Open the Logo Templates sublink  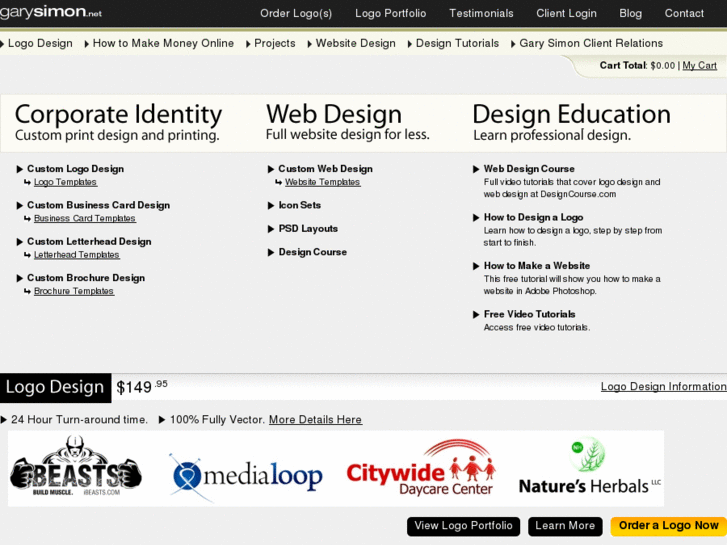tap(65, 183)
